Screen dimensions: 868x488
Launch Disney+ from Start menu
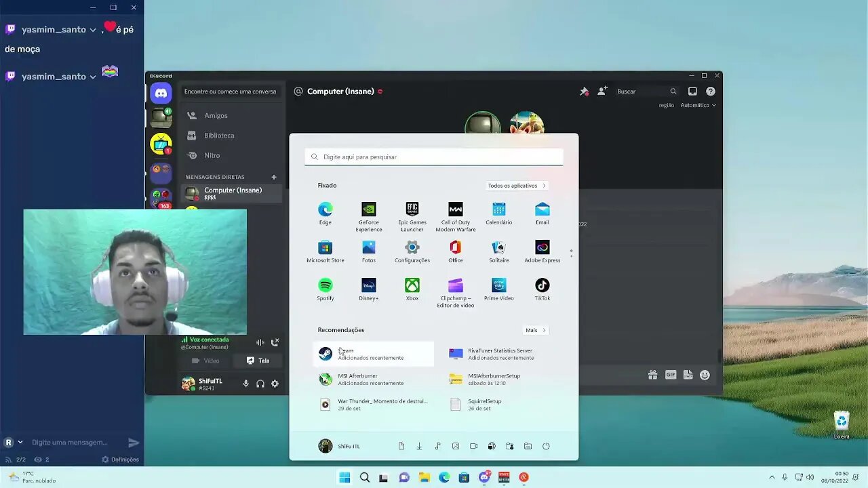[369, 289]
